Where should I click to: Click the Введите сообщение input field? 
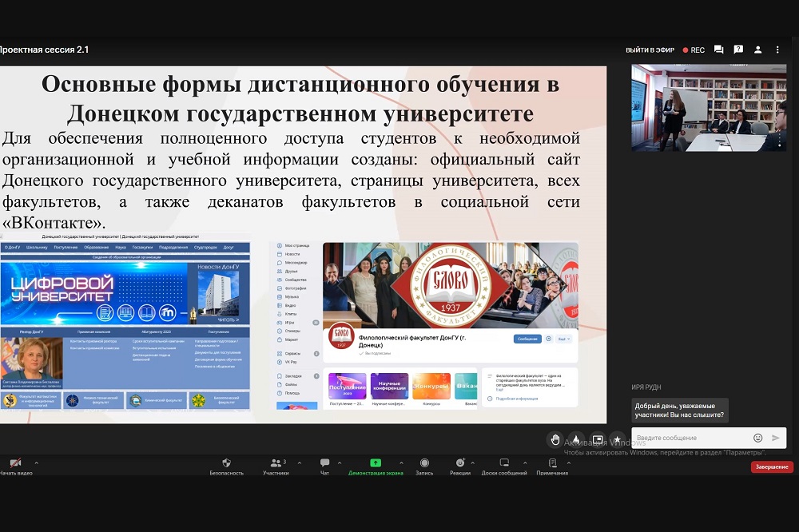(x=691, y=438)
